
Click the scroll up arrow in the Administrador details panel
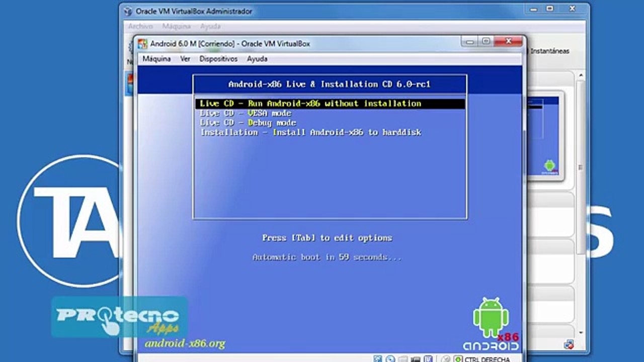582,76
